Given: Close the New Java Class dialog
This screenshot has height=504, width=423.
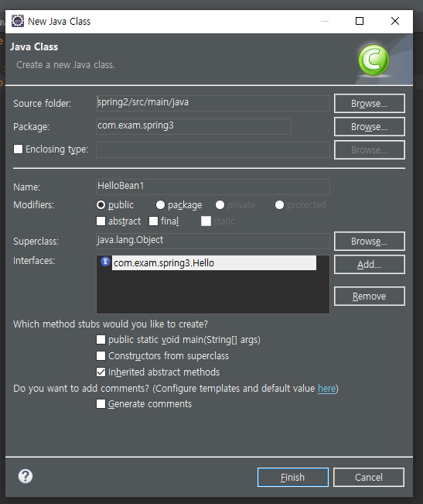Looking at the screenshot, I should pyautogui.click(x=395, y=21).
